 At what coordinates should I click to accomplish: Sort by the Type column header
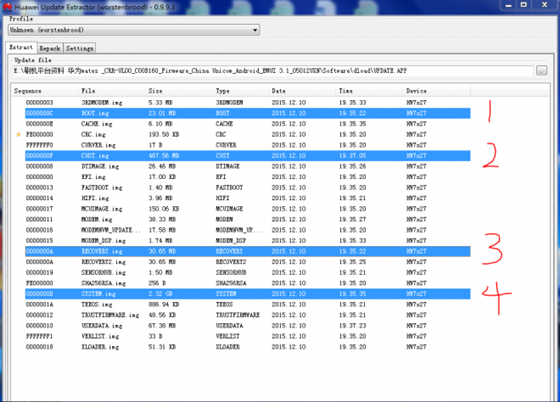[240, 91]
